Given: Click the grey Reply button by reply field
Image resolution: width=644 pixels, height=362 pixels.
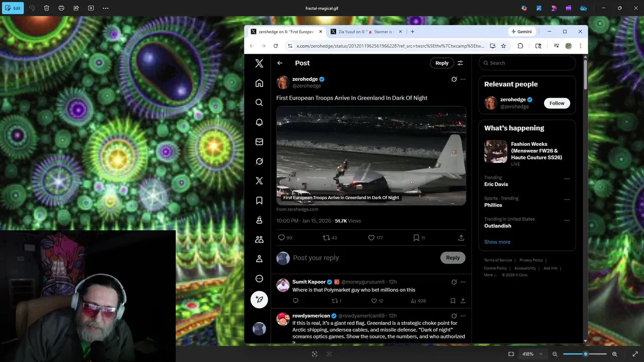Looking at the screenshot, I should 453,258.
